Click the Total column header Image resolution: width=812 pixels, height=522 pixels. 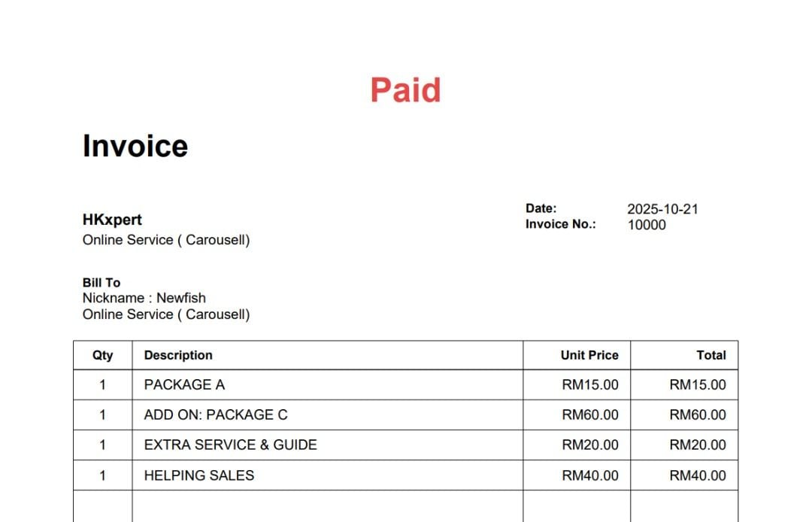(710, 355)
